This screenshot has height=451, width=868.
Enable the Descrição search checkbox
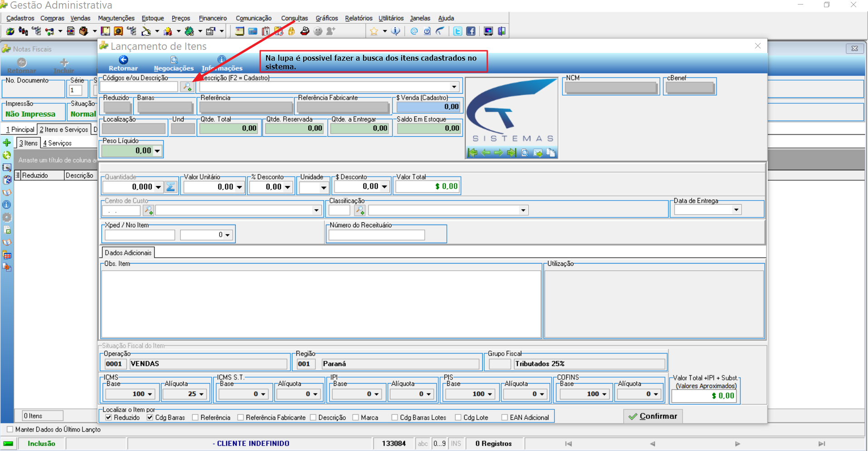(313, 417)
